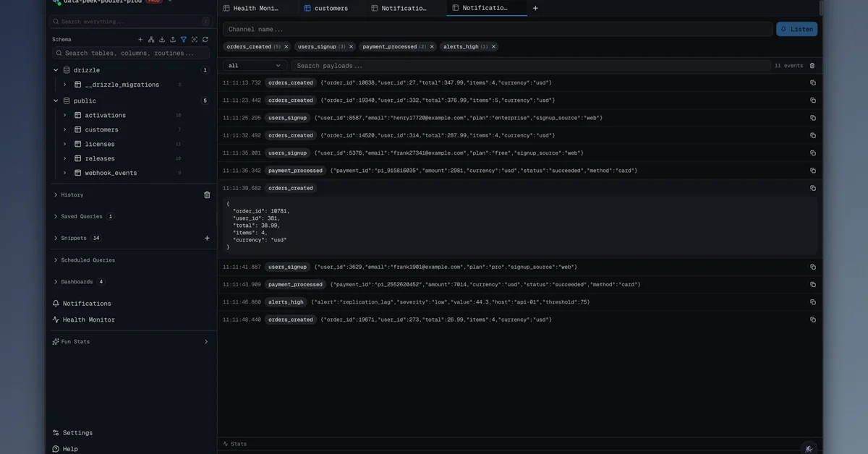Unsubscribe from users_signup channel

[x=352, y=47]
